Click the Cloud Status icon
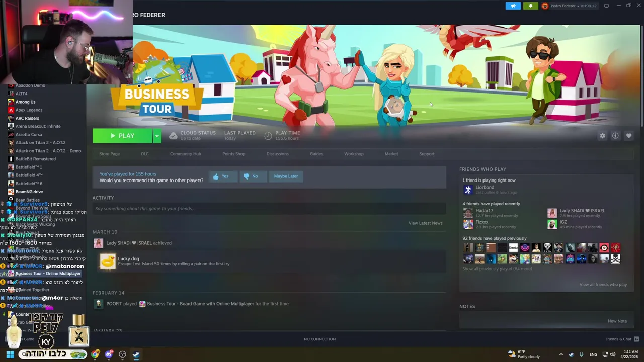 173,136
